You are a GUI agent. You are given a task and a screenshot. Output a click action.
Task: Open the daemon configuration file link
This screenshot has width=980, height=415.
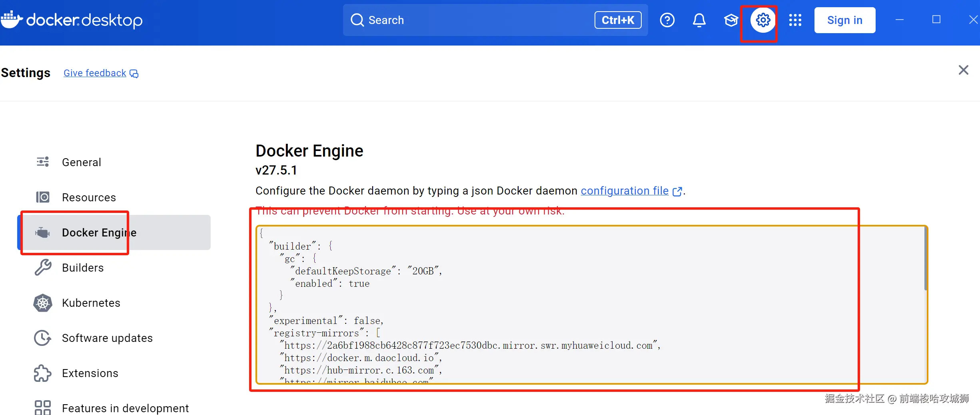tap(631, 191)
